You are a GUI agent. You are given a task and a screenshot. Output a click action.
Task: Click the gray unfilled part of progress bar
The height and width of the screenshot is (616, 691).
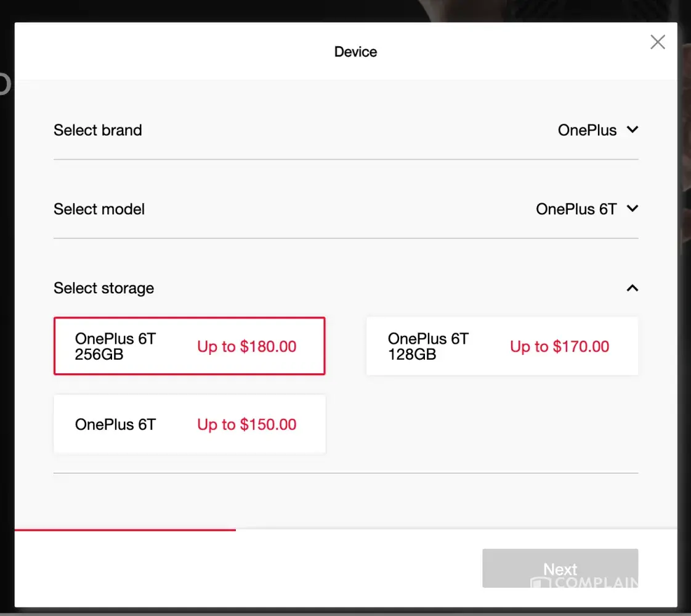coord(456,529)
